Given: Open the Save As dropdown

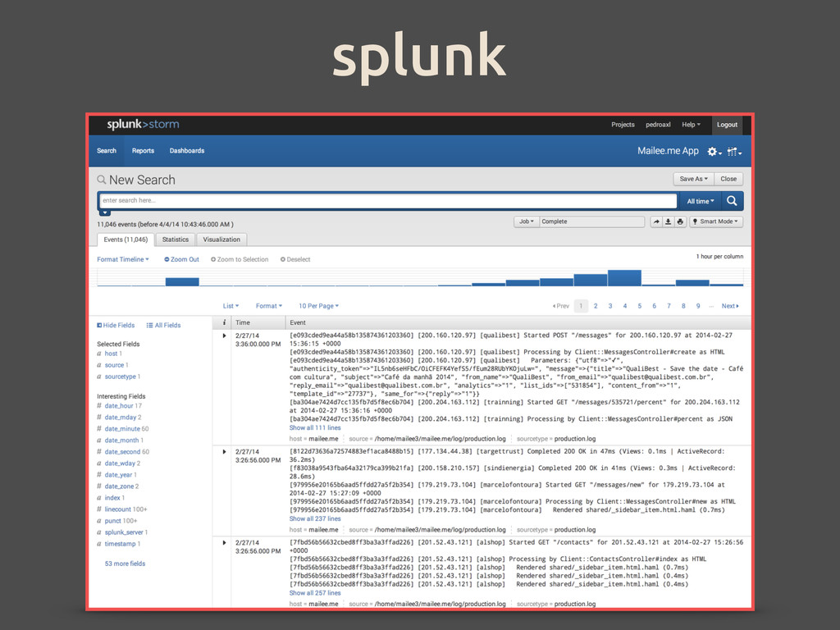Looking at the screenshot, I should (x=693, y=179).
